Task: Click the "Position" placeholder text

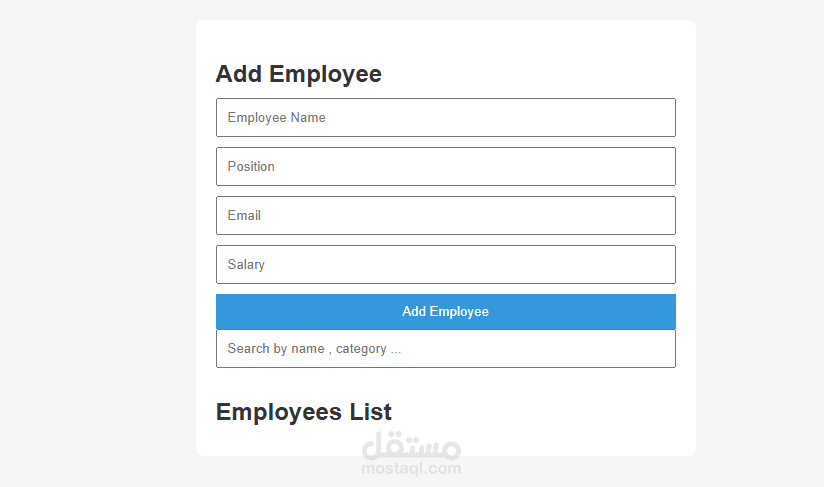Action: click(x=251, y=167)
